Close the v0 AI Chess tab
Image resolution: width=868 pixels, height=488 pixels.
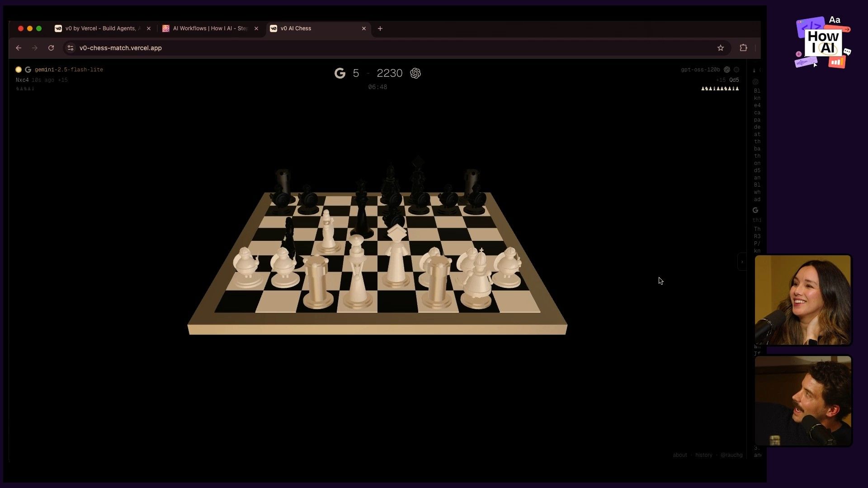[364, 28]
